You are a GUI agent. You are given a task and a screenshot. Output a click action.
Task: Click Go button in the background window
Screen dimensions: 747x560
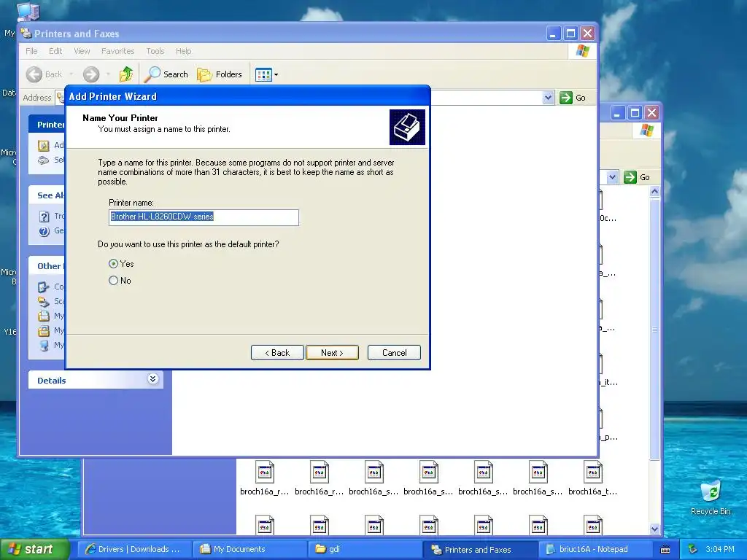pyautogui.click(x=637, y=177)
